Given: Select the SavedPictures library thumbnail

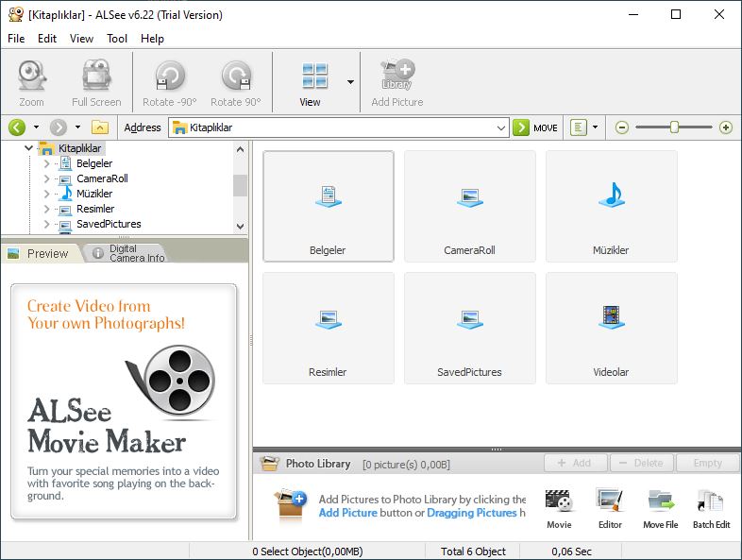Looking at the screenshot, I should [x=470, y=328].
